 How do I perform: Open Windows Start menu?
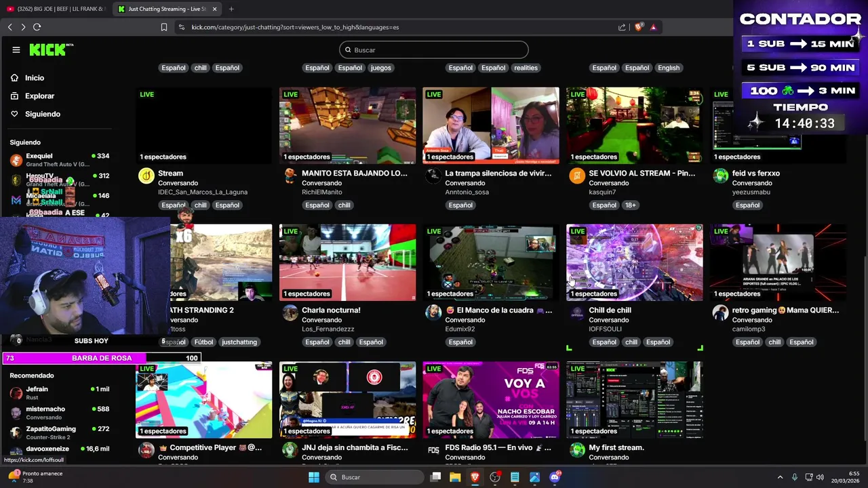pos(314,477)
